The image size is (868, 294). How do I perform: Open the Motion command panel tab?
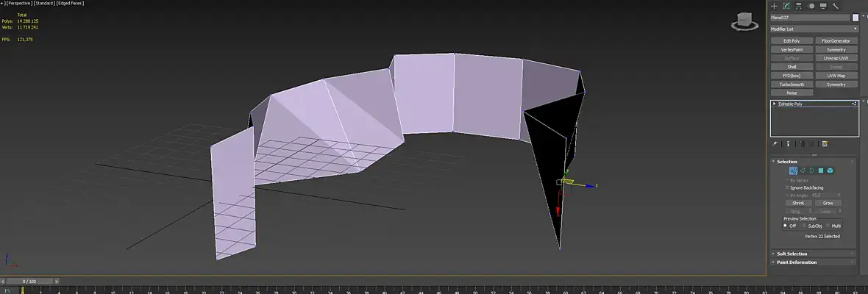(811, 6)
